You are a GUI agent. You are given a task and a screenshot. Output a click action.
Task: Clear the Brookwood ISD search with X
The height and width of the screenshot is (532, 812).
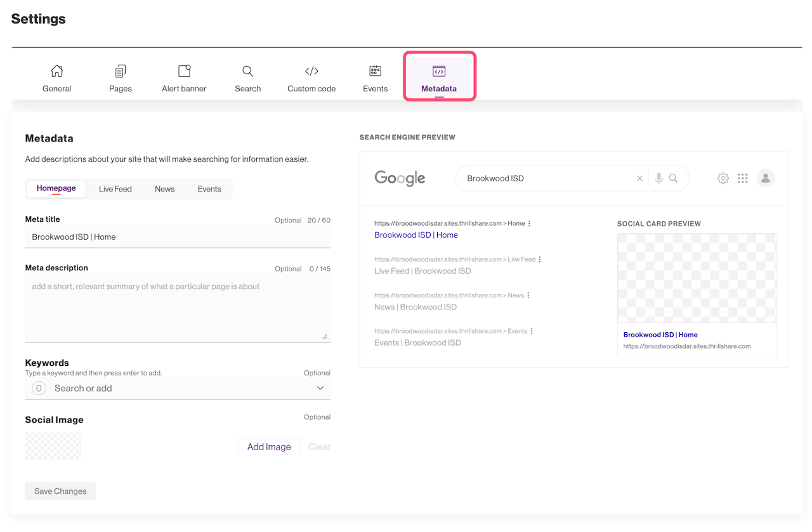(639, 178)
